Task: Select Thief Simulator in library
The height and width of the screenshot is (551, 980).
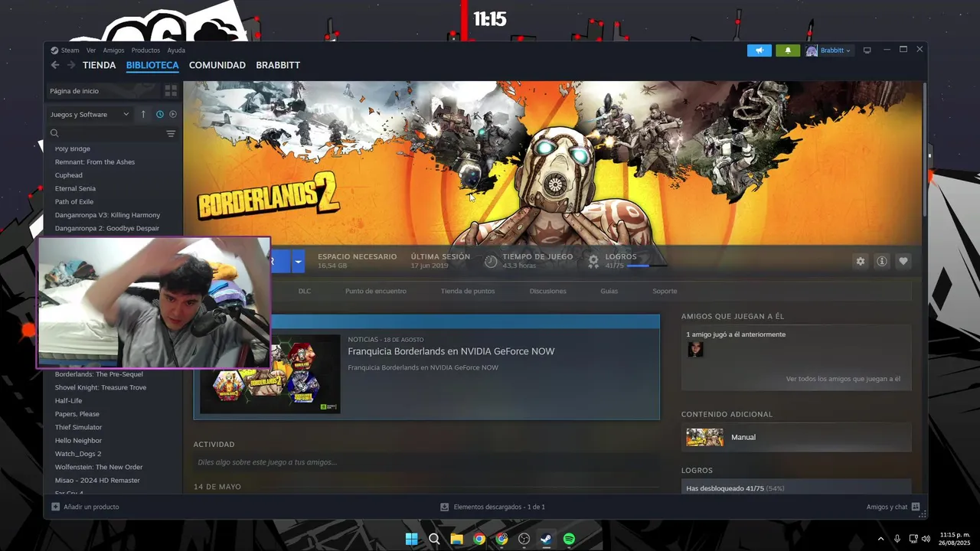Action: 78,427
